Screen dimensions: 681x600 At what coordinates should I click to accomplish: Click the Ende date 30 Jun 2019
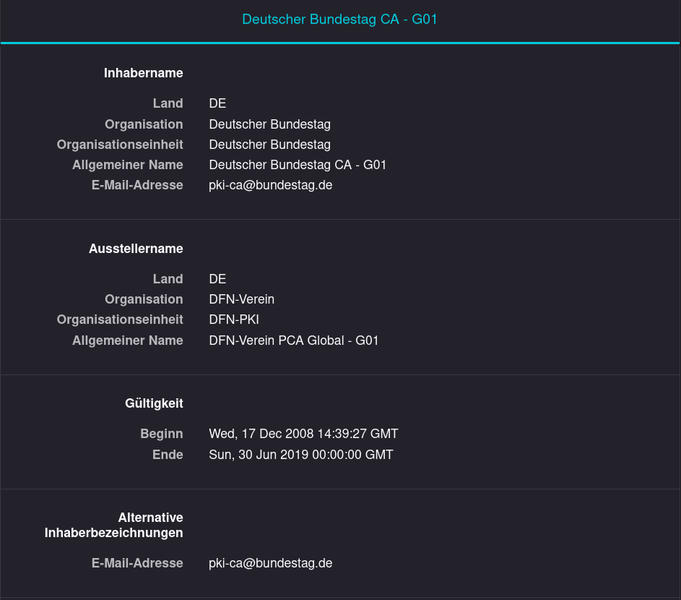pos(301,455)
